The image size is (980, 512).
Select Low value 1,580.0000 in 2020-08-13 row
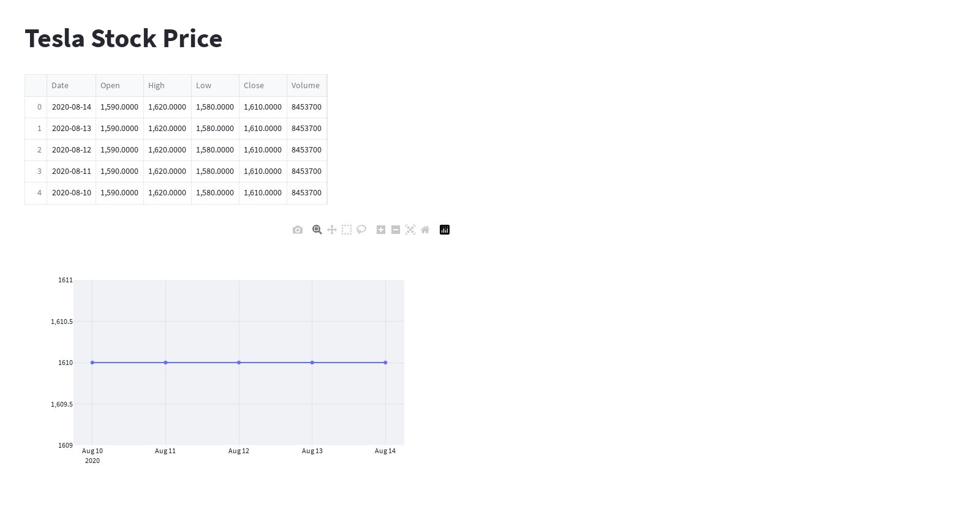pos(215,129)
